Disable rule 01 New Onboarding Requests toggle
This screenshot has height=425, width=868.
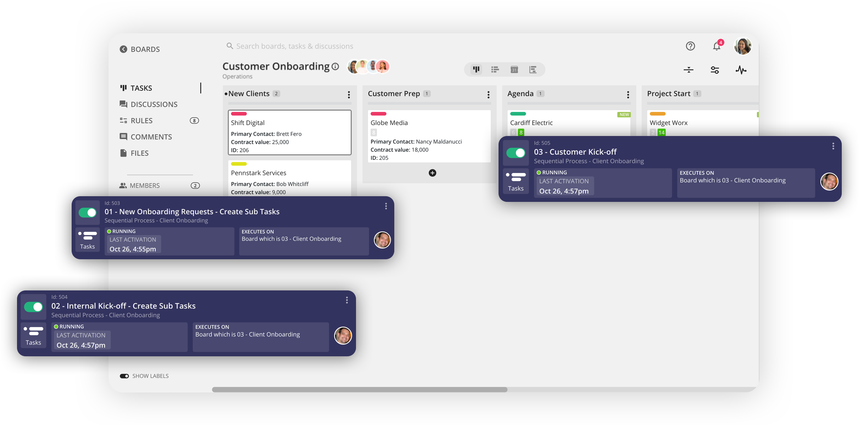coord(87,212)
